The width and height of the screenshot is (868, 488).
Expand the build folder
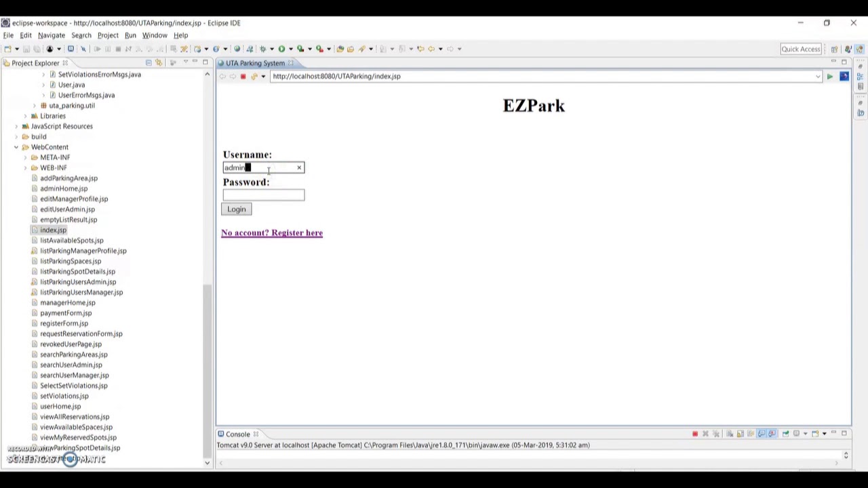tap(16, 137)
